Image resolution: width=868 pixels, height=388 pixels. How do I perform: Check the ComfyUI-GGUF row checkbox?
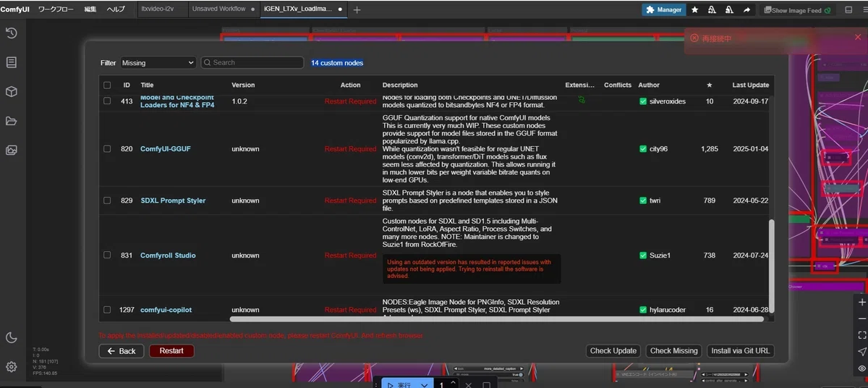pos(107,148)
